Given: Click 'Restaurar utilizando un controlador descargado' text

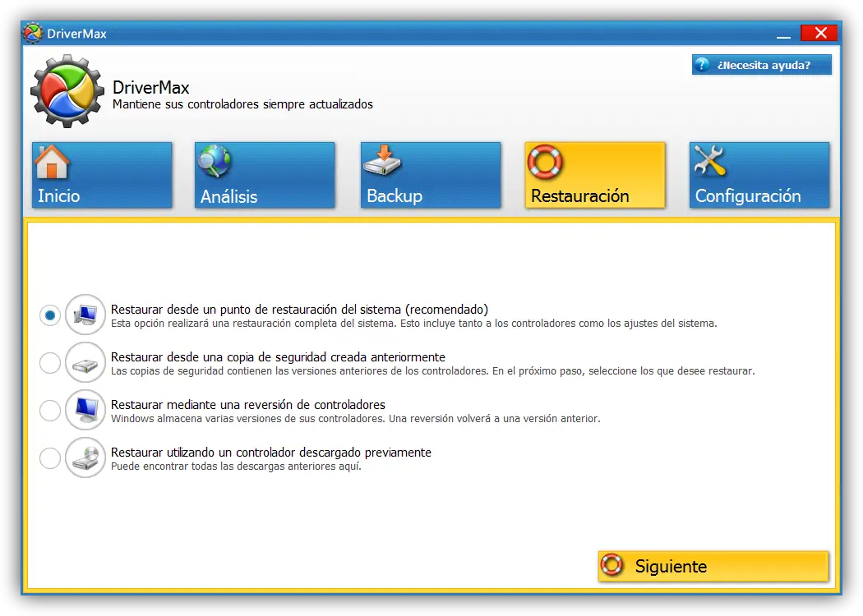Looking at the screenshot, I should point(270,453).
